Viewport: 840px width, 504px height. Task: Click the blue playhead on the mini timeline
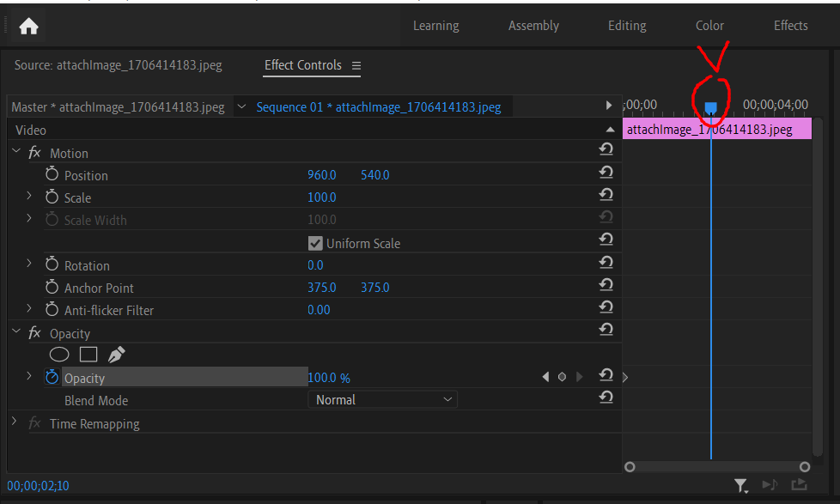711,108
